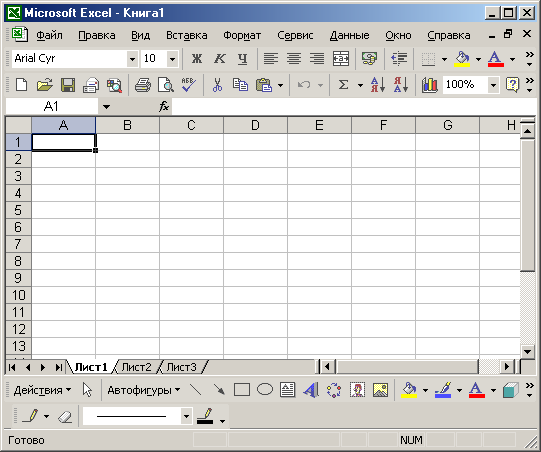This screenshot has height=452, width=541.
Task: Apply currency number format
Action: click(369, 58)
